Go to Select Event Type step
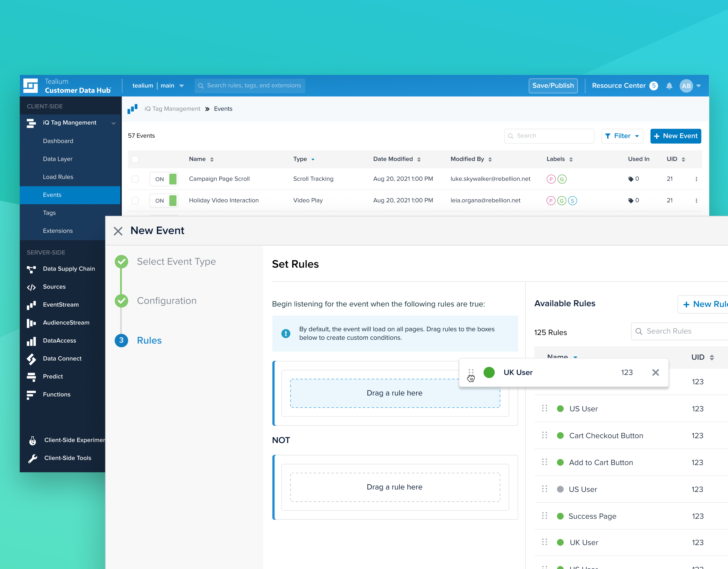Image resolution: width=728 pixels, height=569 pixels. [176, 262]
